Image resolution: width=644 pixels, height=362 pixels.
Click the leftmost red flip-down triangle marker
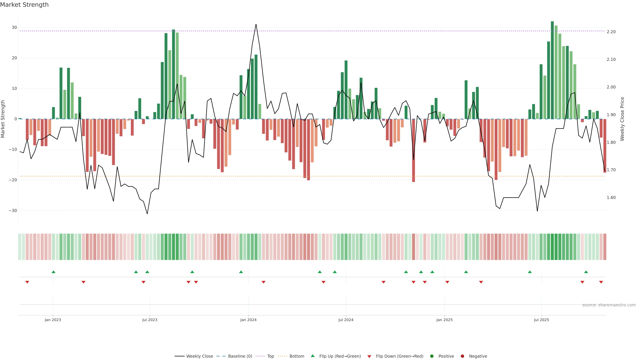(x=27, y=282)
